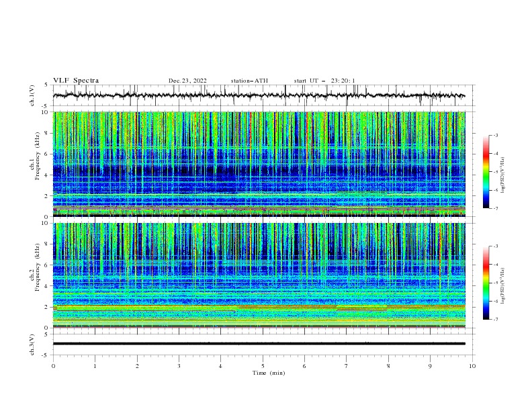Image resolution: width=532 pixels, height=411 pixels.
Task: Click the ch.1 voltage waveform trace
Action: [x=259, y=95]
